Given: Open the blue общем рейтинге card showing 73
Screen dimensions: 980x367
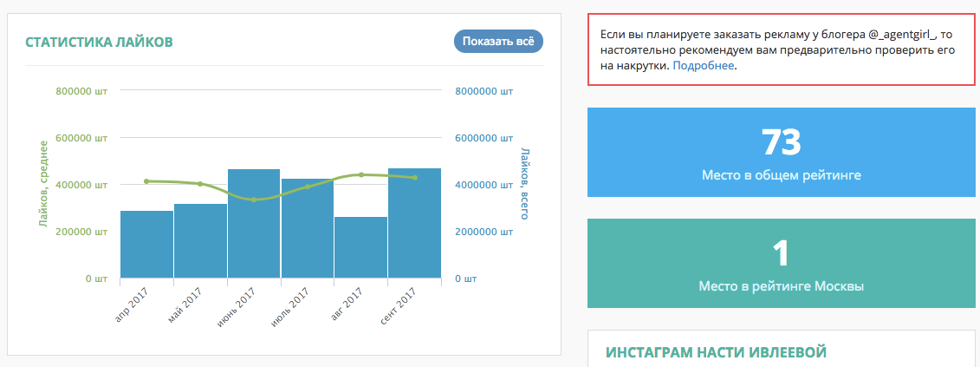Looking at the screenshot, I should point(781,152).
